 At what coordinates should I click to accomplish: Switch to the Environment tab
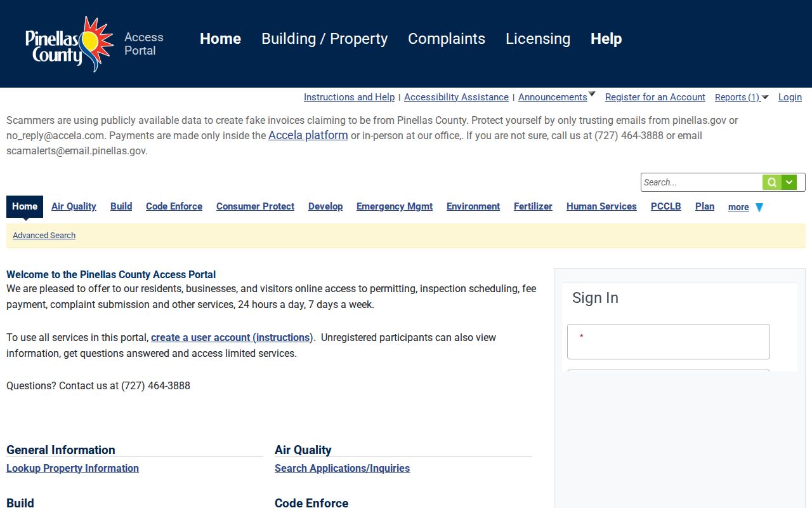[x=473, y=206]
